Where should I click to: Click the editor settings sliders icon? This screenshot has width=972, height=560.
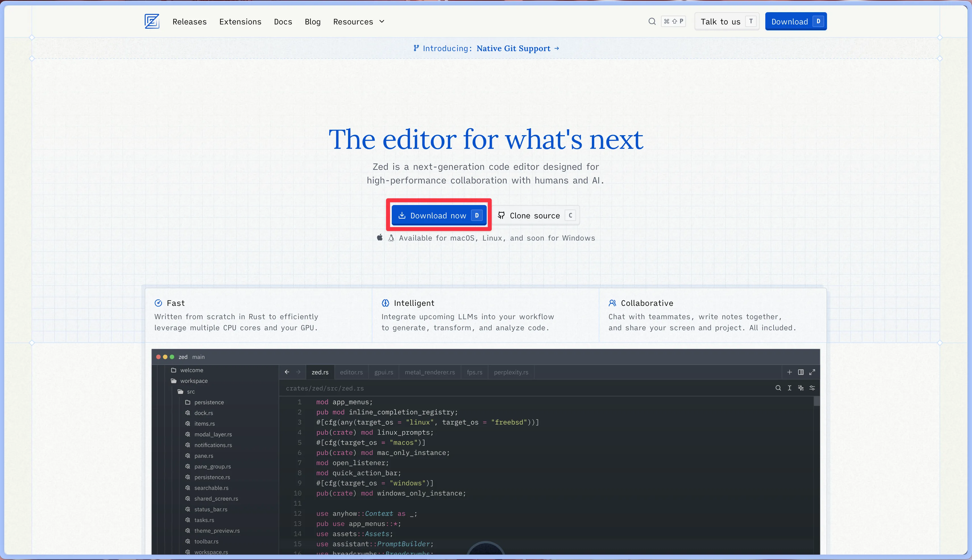point(812,388)
